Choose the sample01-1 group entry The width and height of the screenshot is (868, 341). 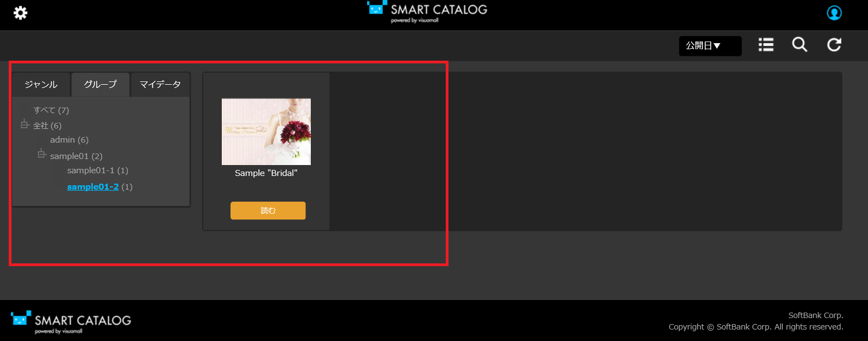[98, 170]
